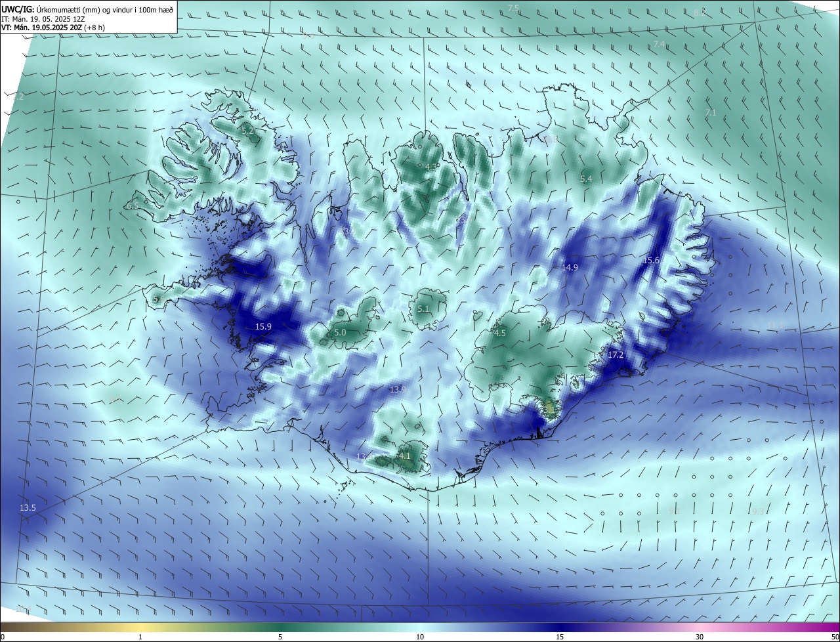
Task: Click the 7.4 value over the northern sea
Action: (x=659, y=44)
